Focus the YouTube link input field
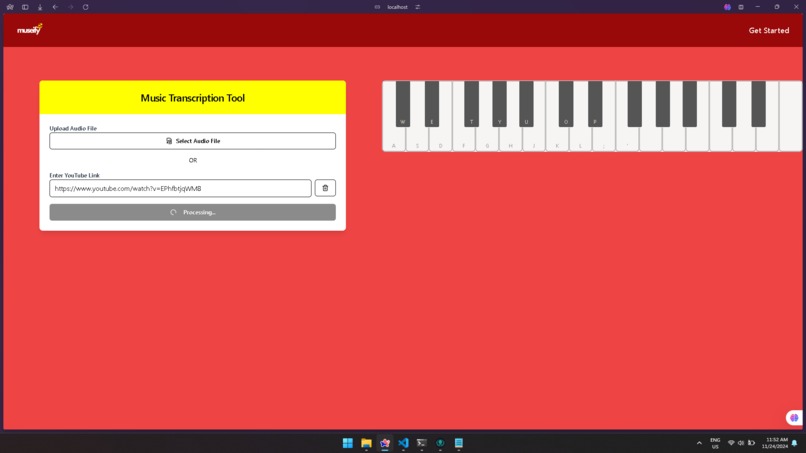 click(180, 188)
